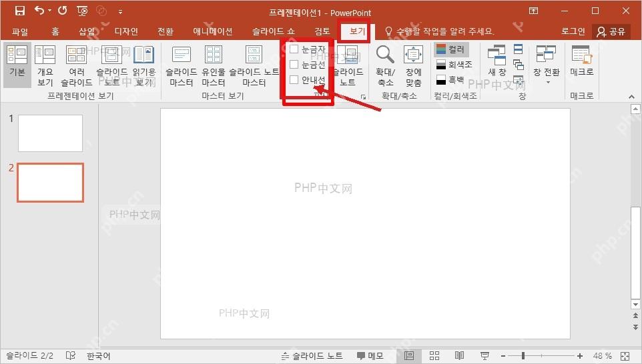Click the spell check icon in status bar

click(71, 355)
